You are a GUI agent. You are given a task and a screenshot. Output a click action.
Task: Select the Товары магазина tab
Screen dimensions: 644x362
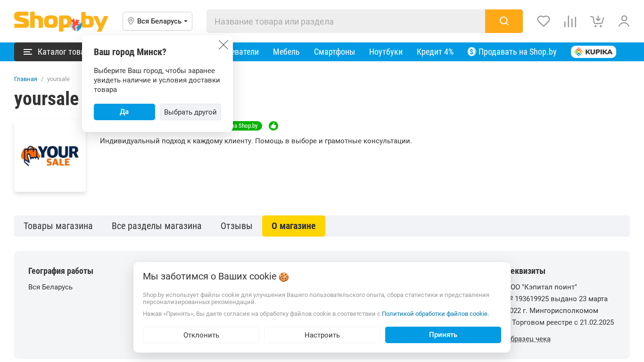coord(58,226)
